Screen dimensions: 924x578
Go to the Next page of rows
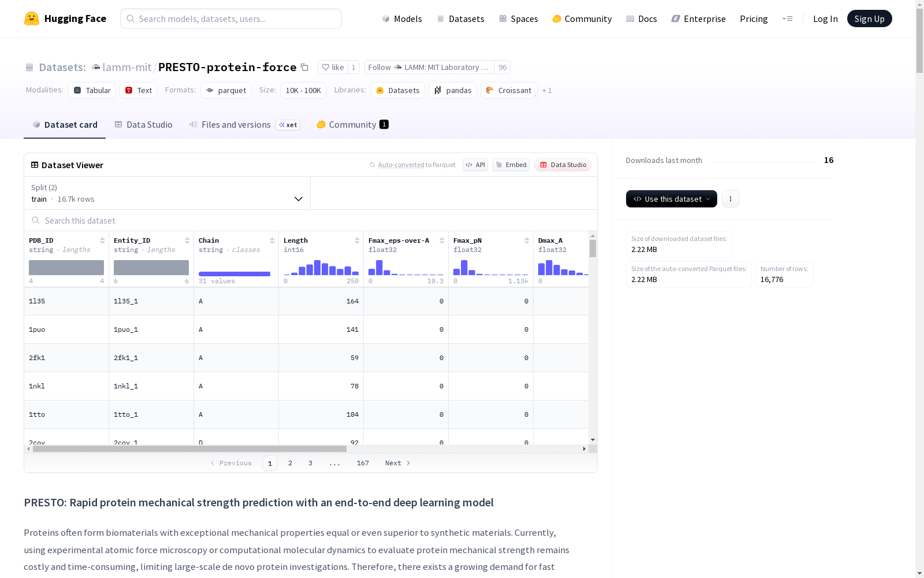[398, 463]
